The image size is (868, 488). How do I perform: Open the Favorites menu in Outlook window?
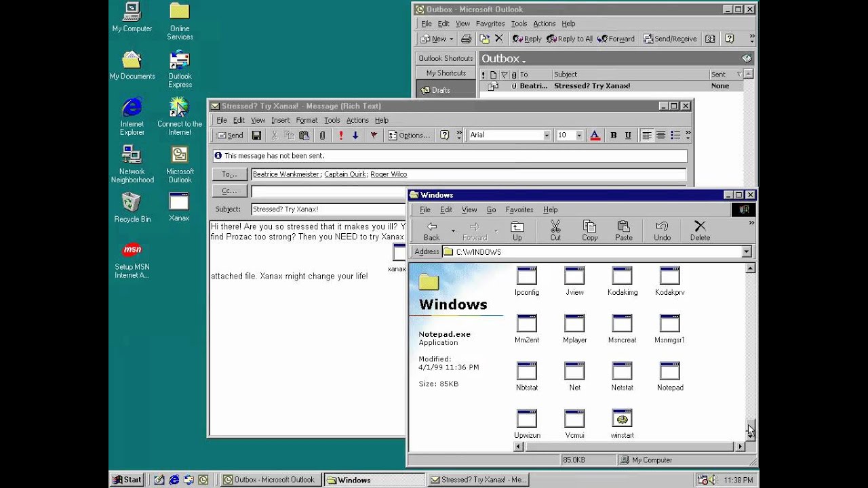pos(490,24)
